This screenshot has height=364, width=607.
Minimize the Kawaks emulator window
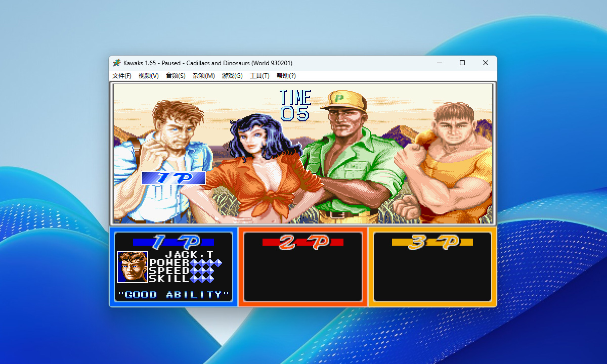[439, 63]
